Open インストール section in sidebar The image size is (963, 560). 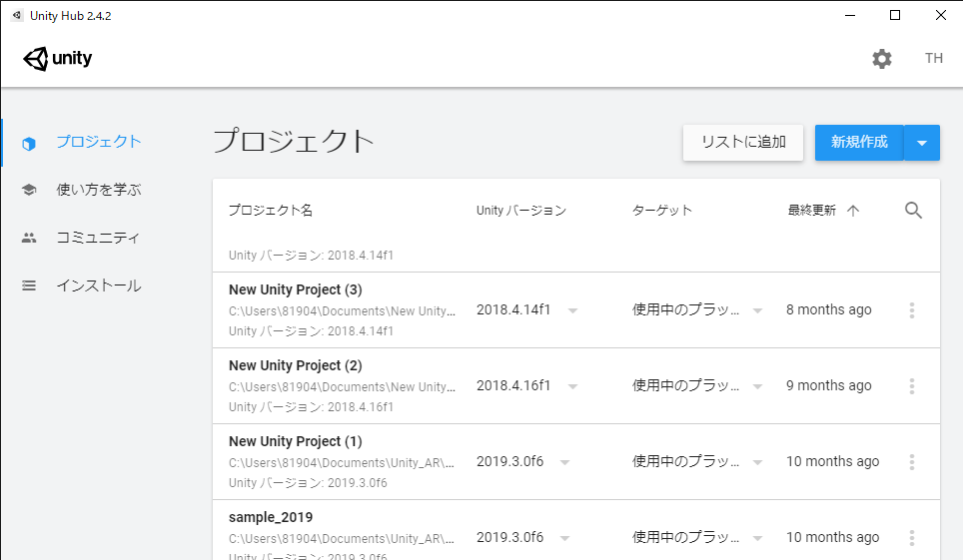click(98, 285)
